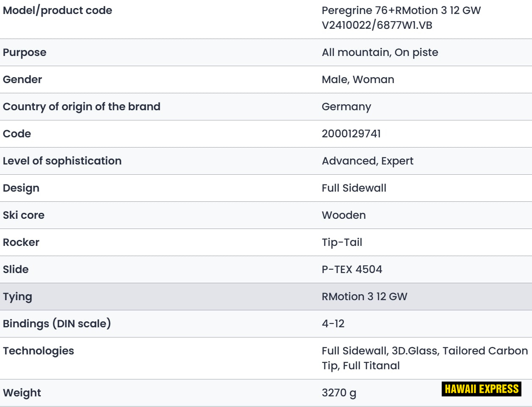Click the Gender row label
Image resolution: width=532 pixels, height=407 pixels.
pos(22,80)
